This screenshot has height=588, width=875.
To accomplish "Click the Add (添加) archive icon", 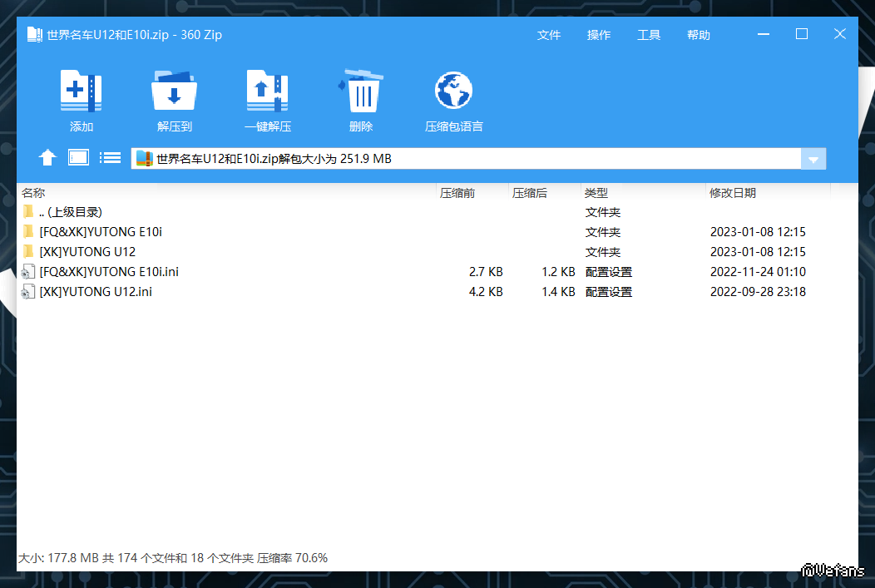I will coord(81,91).
